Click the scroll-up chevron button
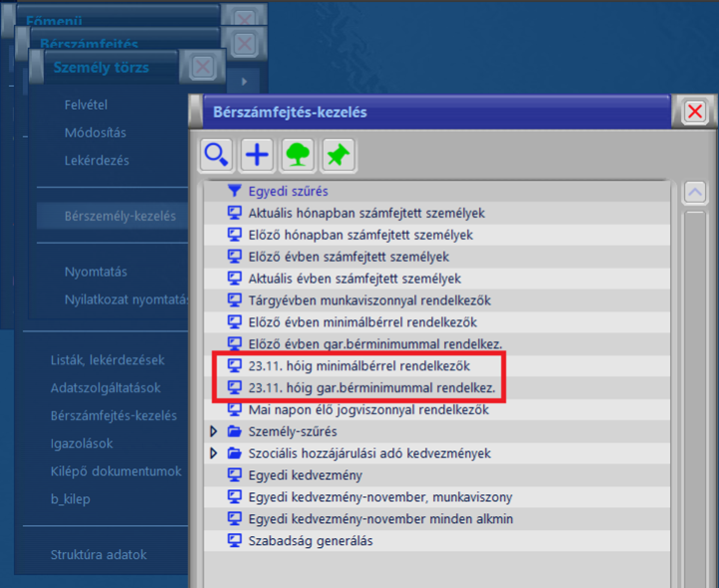Screen dimensions: 719x588 pyautogui.click(x=695, y=192)
